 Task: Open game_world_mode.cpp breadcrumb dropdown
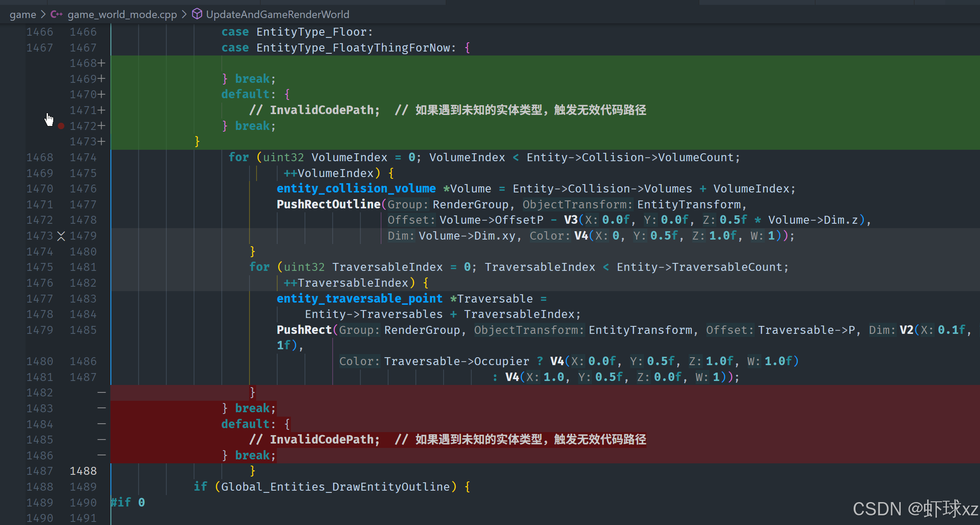click(122, 15)
